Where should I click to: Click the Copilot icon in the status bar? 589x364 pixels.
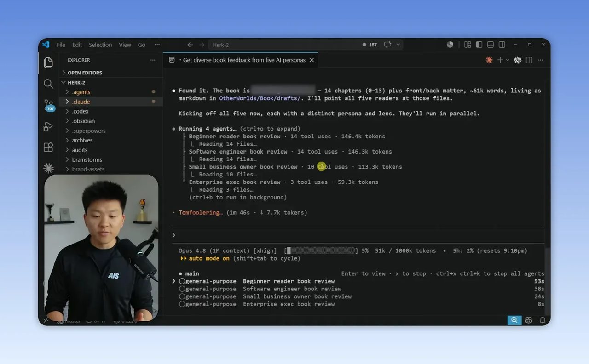click(529, 320)
